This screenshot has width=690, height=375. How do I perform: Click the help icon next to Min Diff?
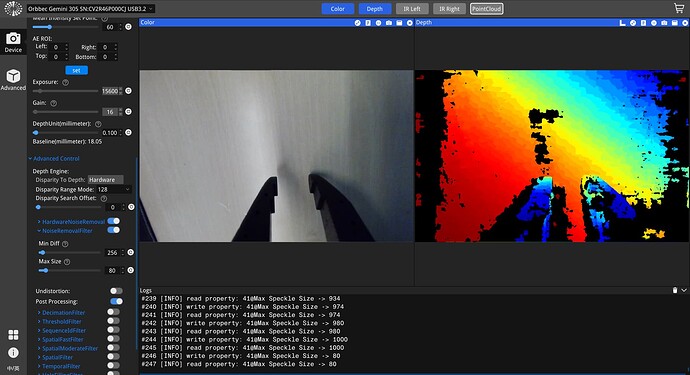65,244
